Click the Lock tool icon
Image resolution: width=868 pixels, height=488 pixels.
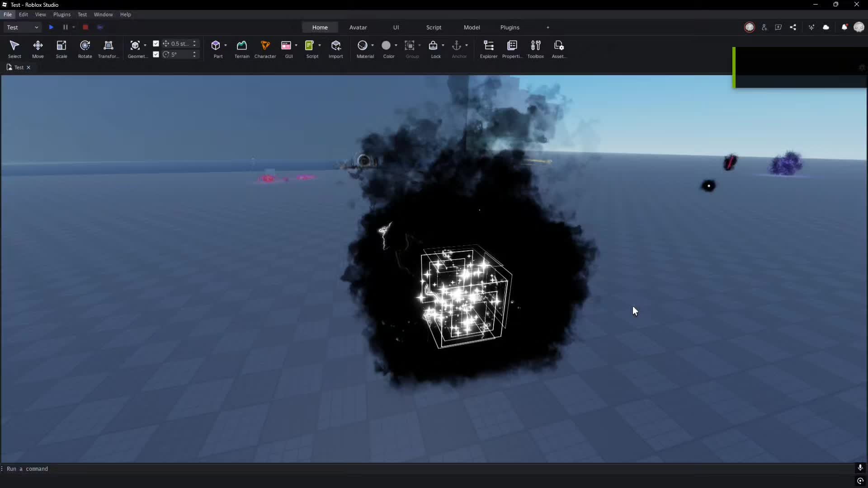click(433, 46)
